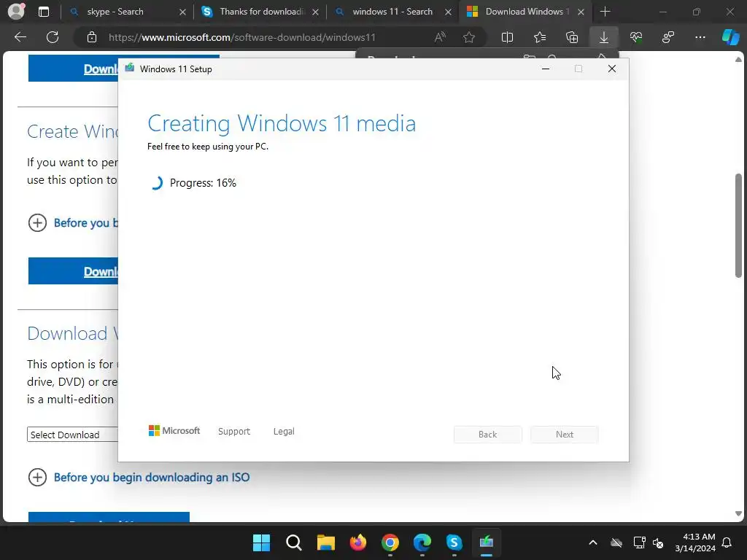Click the Support link in Windows 11 Setup
Image resolution: width=747 pixels, height=560 pixels.
coord(234,432)
